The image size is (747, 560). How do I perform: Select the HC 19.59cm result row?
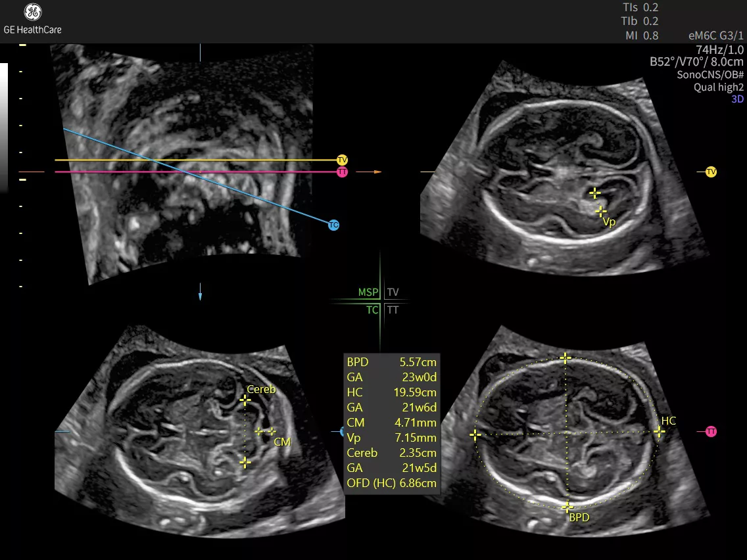pyautogui.click(x=392, y=392)
